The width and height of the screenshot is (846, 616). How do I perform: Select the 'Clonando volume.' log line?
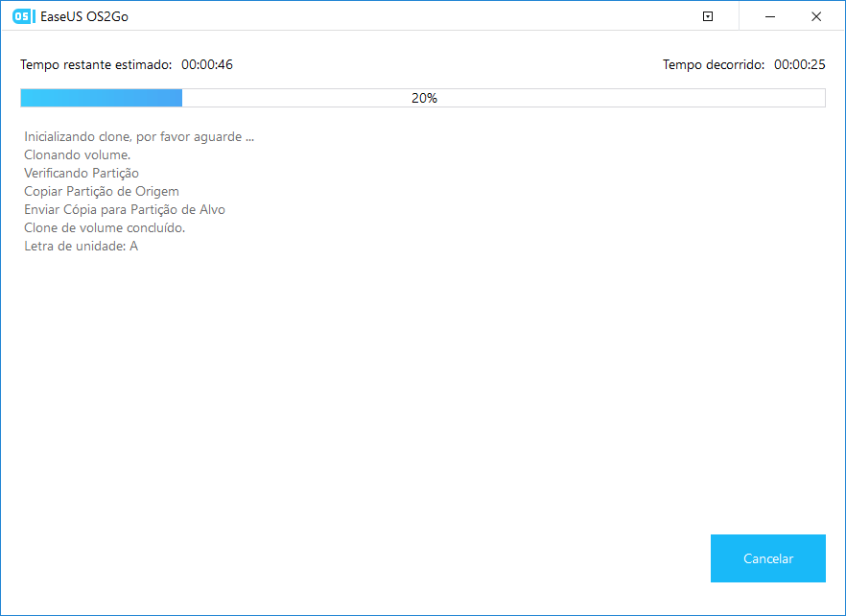point(77,154)
